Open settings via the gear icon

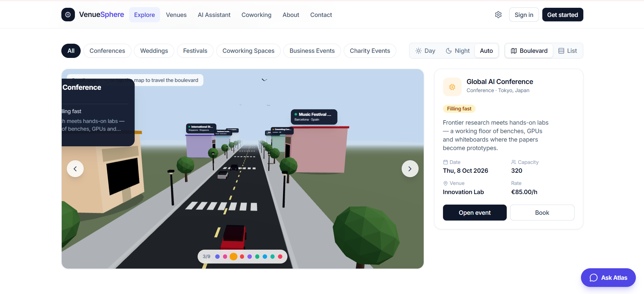pyautogui.click(x=498, y=15)
